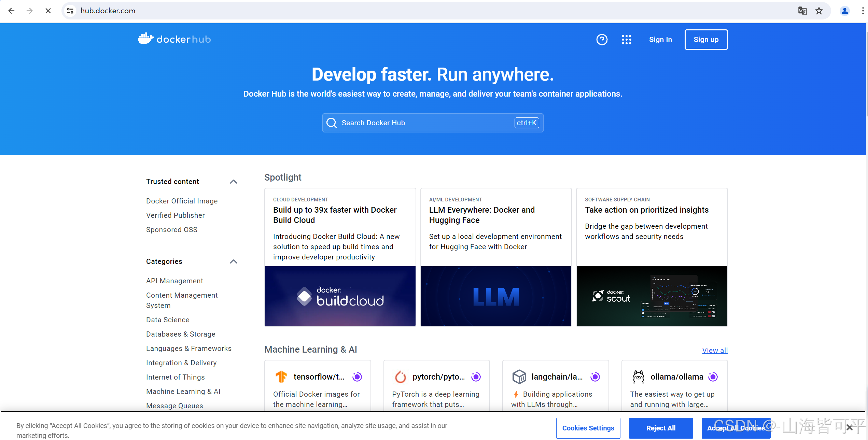Click the purple badge beside pytorch
Screen dimensions: 868x440
(x=476, y=377)
